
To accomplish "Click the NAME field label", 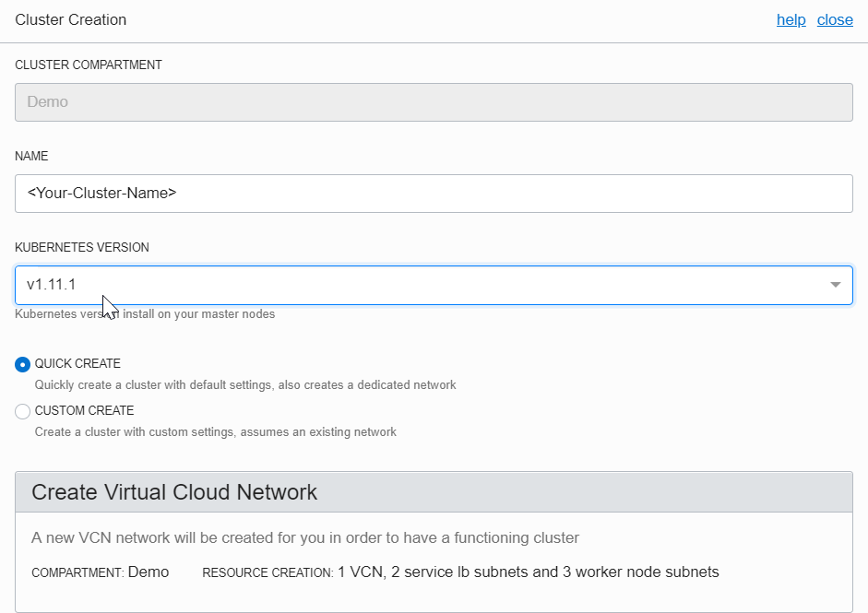I will 31,157.
